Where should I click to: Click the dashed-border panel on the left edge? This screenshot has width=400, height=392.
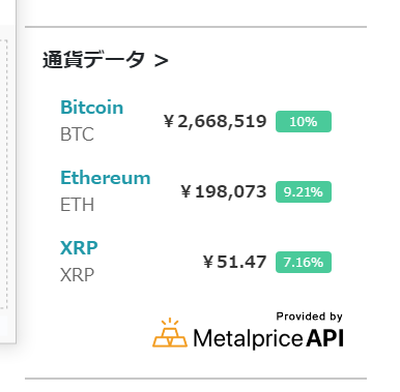point(4,174)
